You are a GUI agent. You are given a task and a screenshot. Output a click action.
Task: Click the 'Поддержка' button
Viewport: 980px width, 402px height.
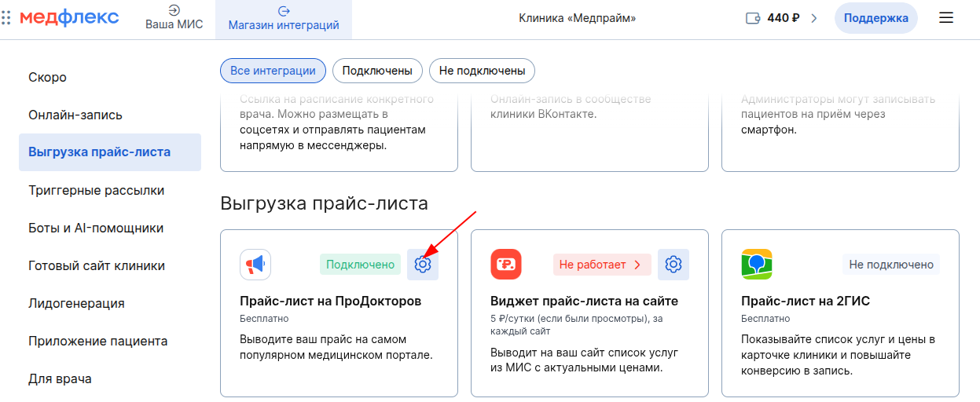pyautogui.click(x=875, y=18)
